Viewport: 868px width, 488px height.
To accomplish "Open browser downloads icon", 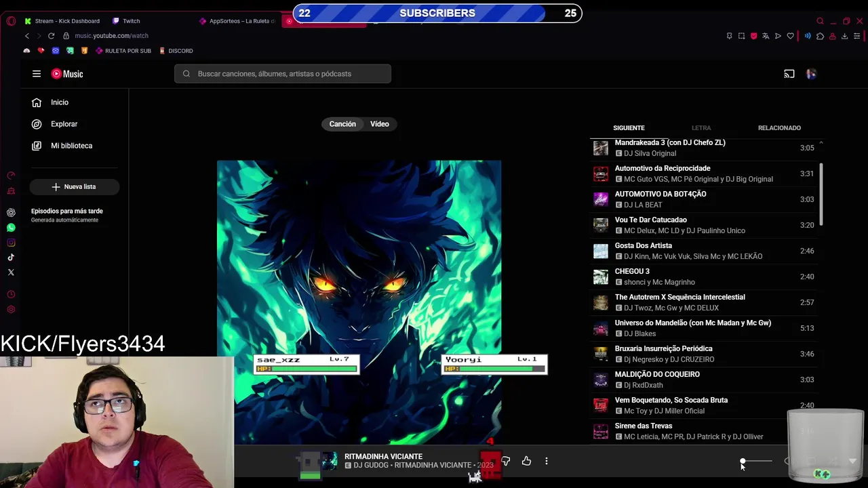I will coord(844,36).
